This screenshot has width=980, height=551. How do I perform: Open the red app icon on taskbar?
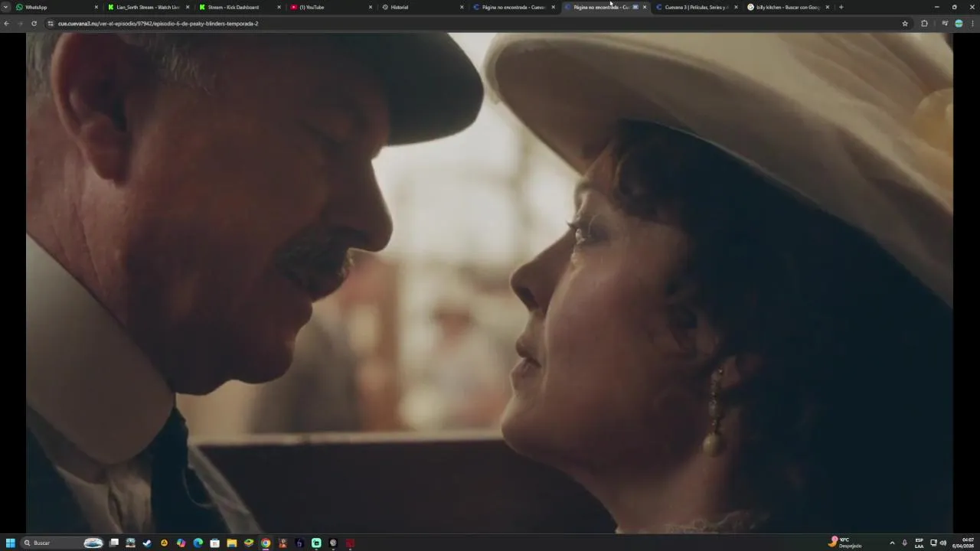[350, 543]
